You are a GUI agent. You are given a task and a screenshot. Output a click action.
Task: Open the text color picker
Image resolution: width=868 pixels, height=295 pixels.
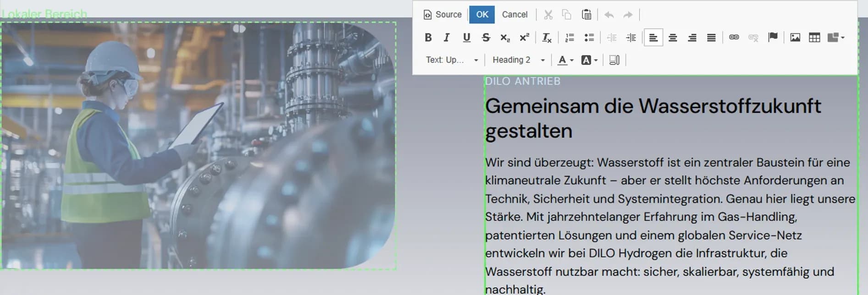pos(565,60)
